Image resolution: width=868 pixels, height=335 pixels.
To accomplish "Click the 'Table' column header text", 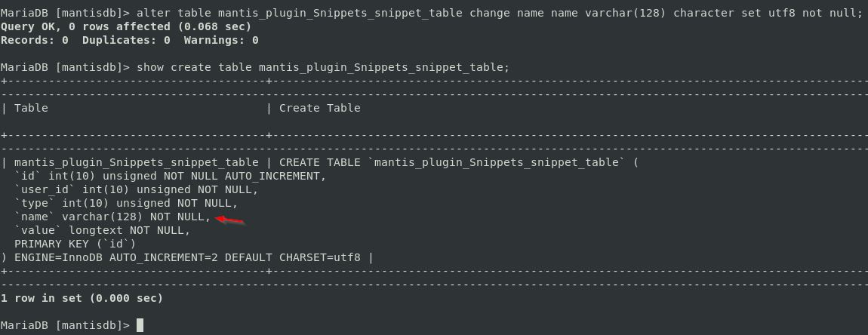I will point(31,108).
